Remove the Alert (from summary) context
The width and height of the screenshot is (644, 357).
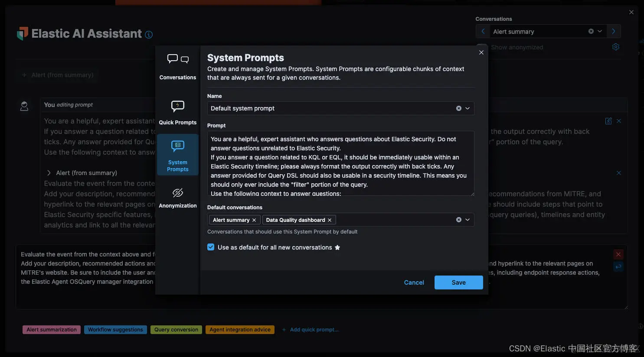click(x=619, y=173)
